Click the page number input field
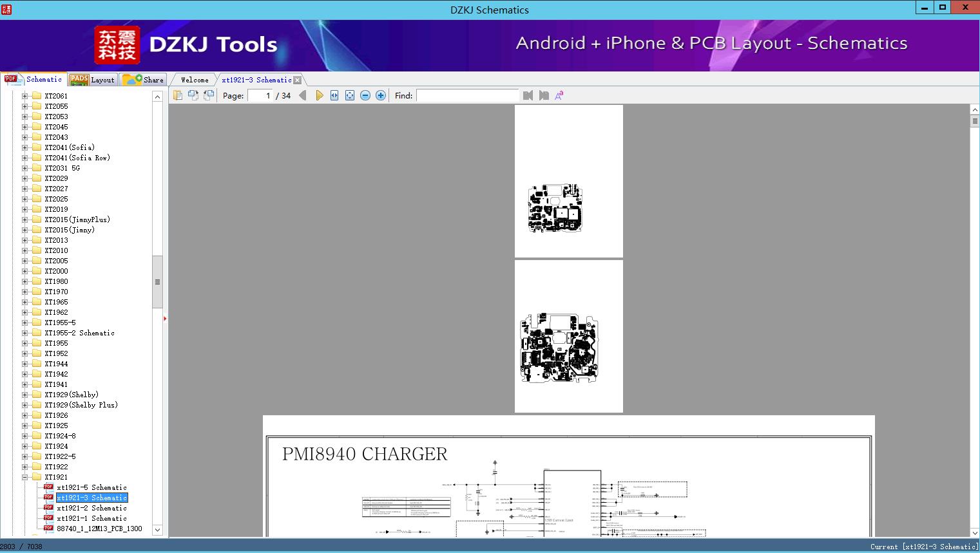The width and height of the screenshot is (980, 553). pyautogui.click(x=261, y=95)
